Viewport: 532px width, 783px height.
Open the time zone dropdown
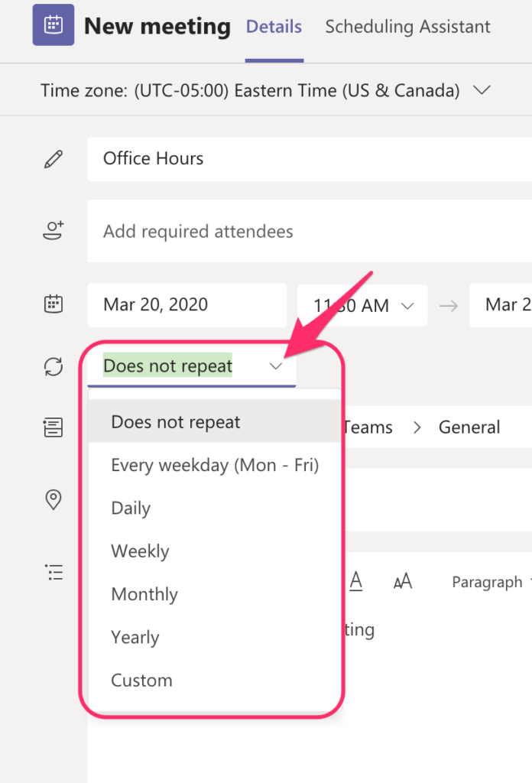pyautogui.click(x=482, y=89)
